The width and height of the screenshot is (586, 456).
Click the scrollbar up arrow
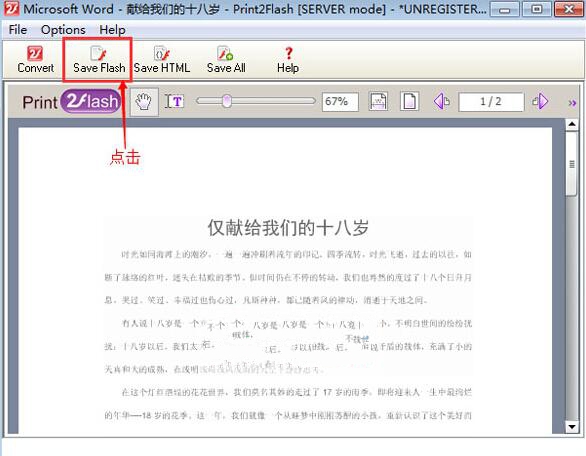coord(572,124)
